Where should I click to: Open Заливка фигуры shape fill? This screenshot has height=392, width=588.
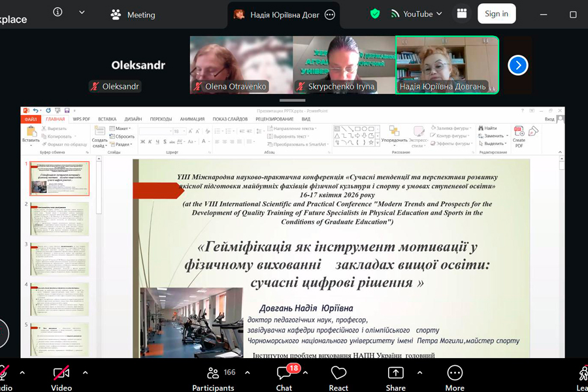tap(451, 128)
